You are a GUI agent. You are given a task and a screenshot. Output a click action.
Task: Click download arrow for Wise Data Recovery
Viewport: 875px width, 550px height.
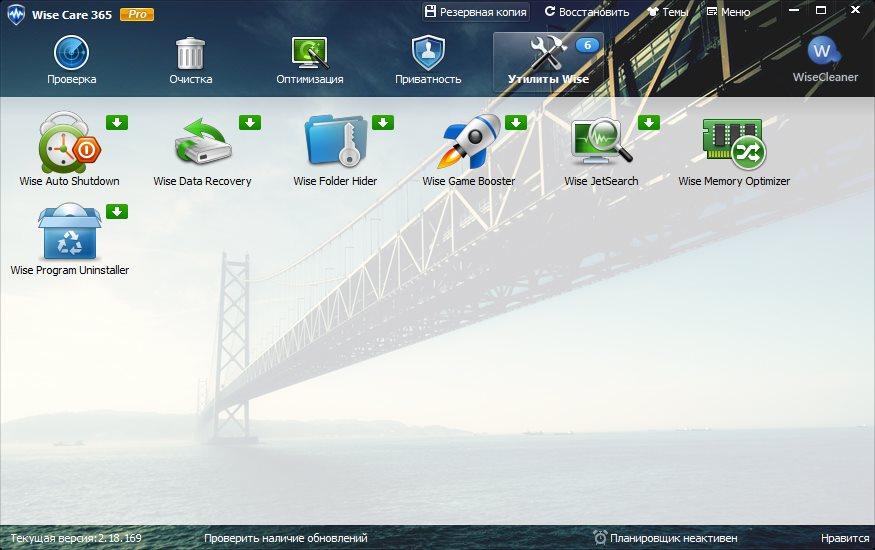[x=250, y=122]
